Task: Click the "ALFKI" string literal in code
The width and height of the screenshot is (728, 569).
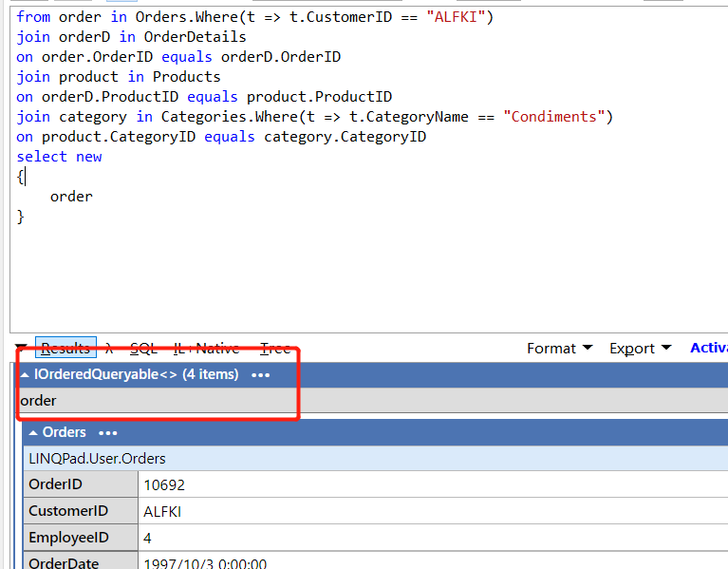Action: pyautogui.click(x=456, y=17)
